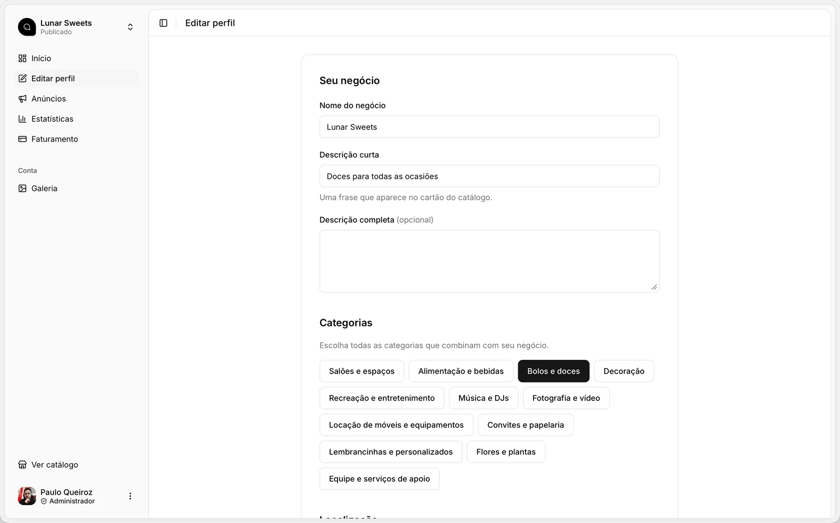Select the Alimentação e bebidas category
Screen dimensions: 840x523
click(461, 371)
